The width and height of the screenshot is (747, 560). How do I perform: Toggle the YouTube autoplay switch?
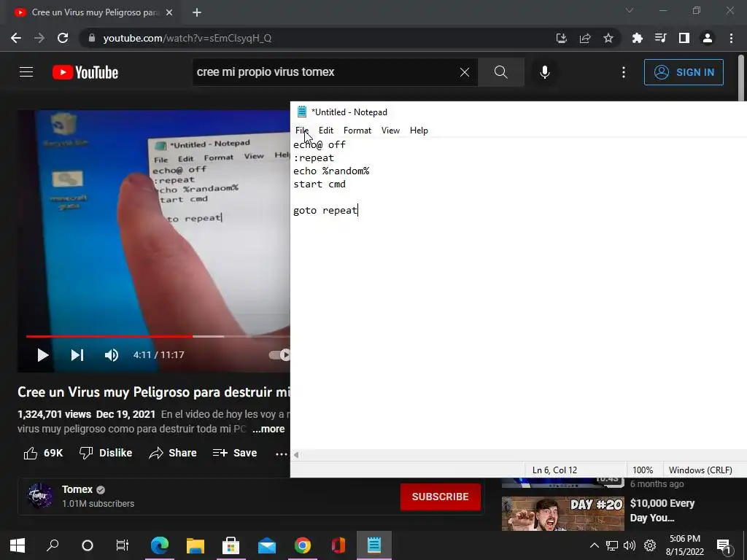click(x=279, y=355)
